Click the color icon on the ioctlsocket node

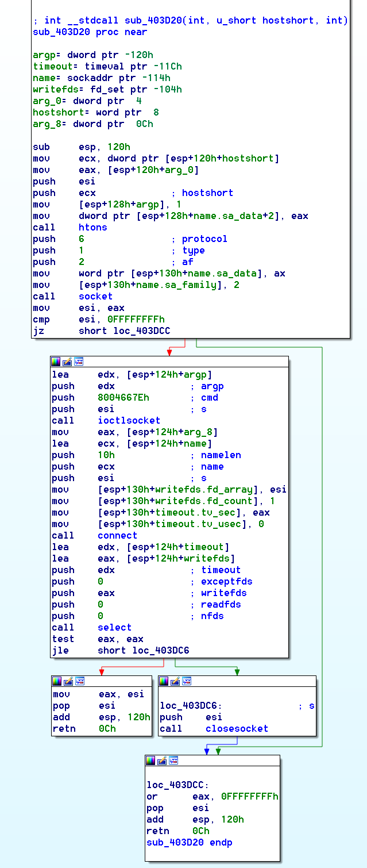coord(56,362)
